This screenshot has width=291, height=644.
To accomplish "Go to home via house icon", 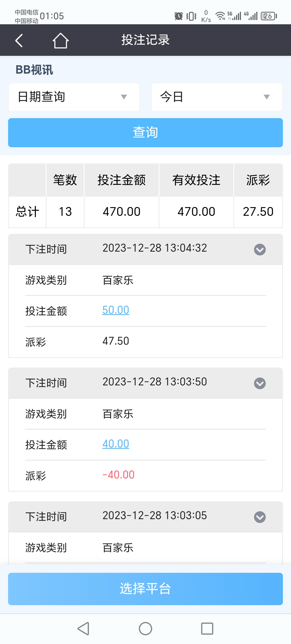I will coord(61,40).
